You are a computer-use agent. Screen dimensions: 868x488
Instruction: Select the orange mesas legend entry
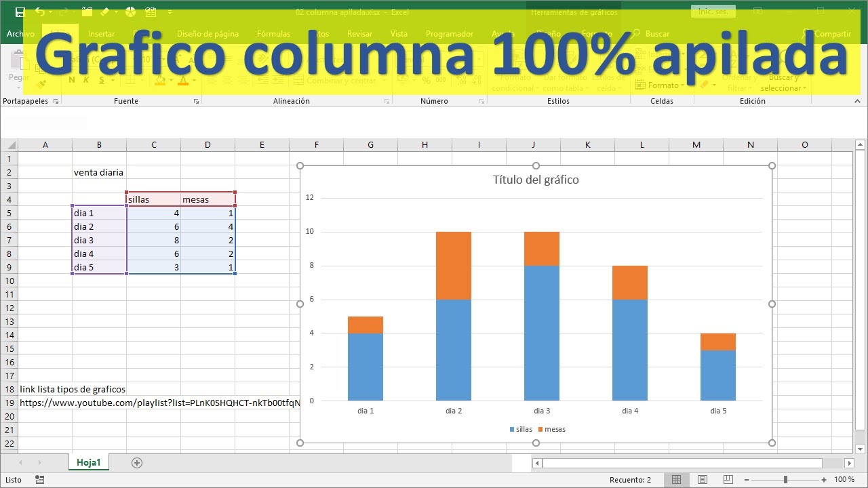[x=551, y=429]
